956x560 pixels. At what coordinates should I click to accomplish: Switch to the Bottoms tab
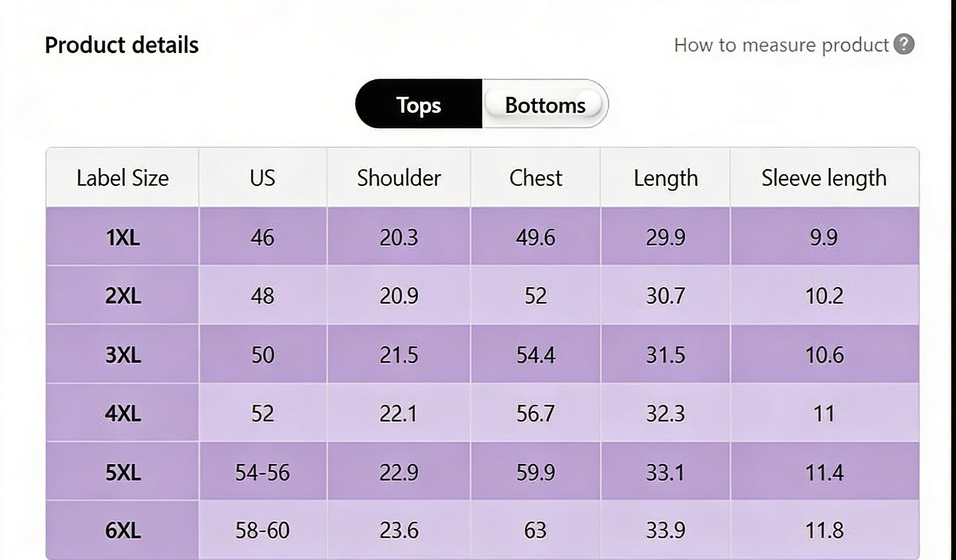pos(544,104)
